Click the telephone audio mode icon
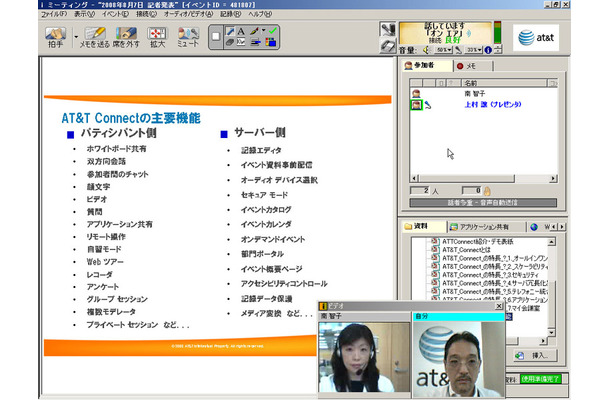 387,46
